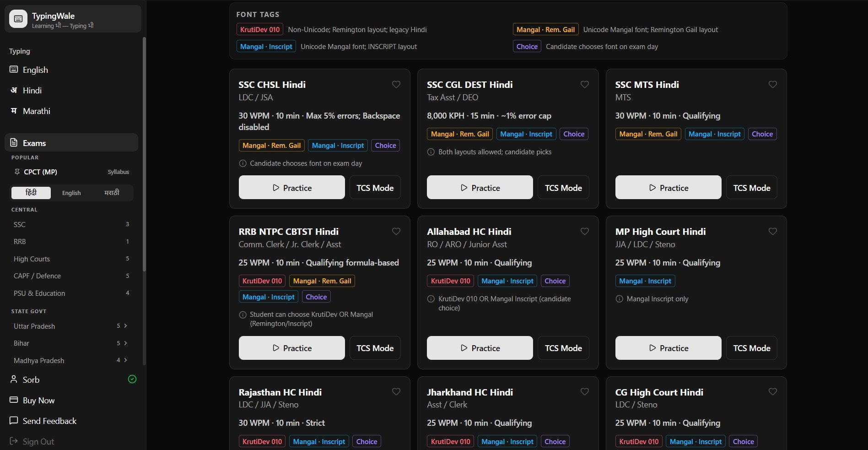
Task: Start Practice for SSC CHSL Hindi
Action: (x=292, y=187)
